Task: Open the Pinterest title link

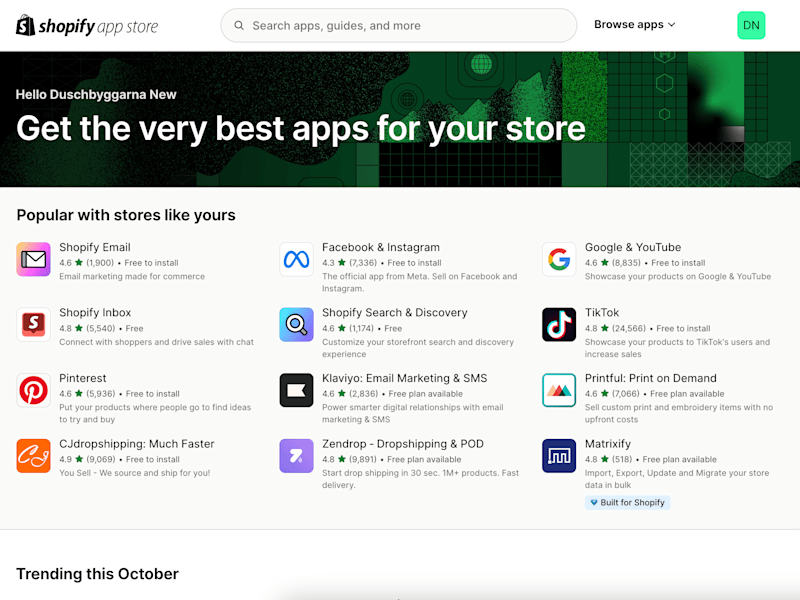Action: [83, 378]
